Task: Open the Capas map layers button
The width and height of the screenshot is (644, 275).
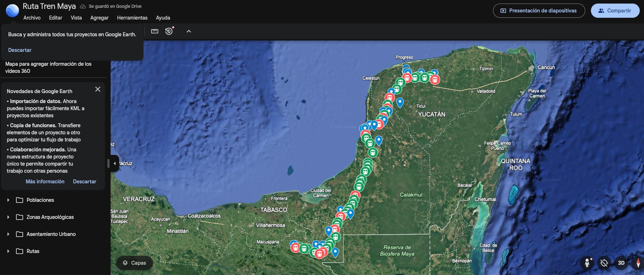Action: click(x=135, y=263)
